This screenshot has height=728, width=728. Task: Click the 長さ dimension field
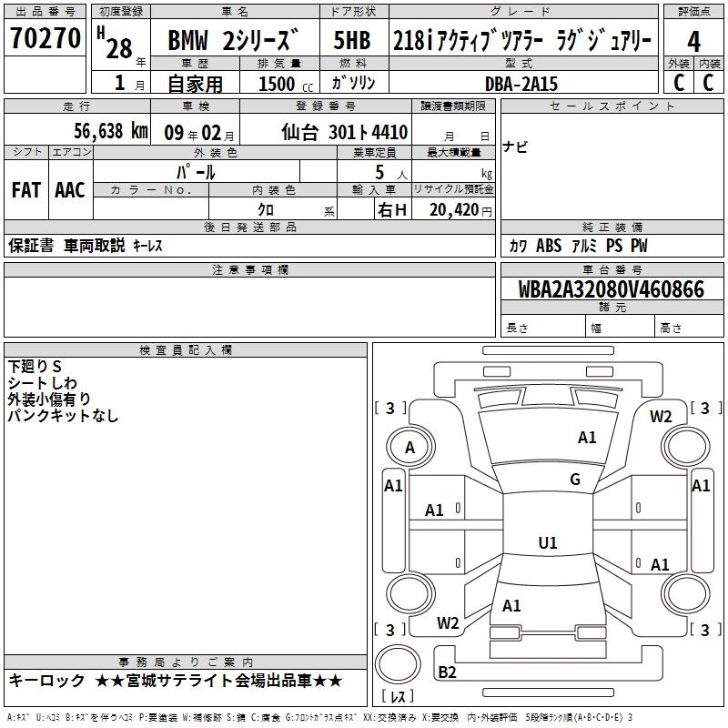coord(543,328)
